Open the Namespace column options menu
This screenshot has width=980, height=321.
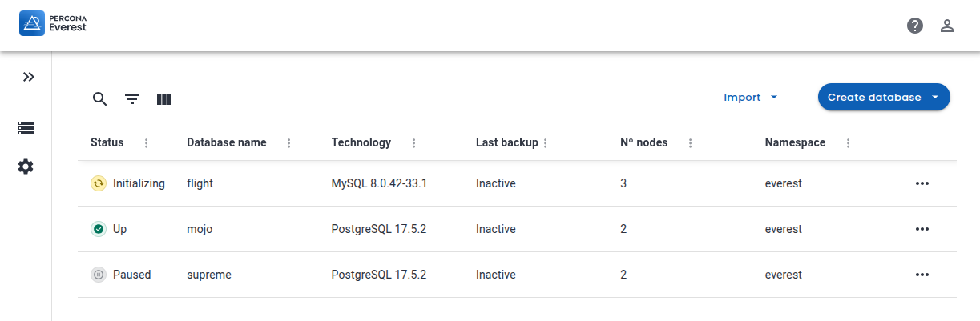(x=848, y=143)
